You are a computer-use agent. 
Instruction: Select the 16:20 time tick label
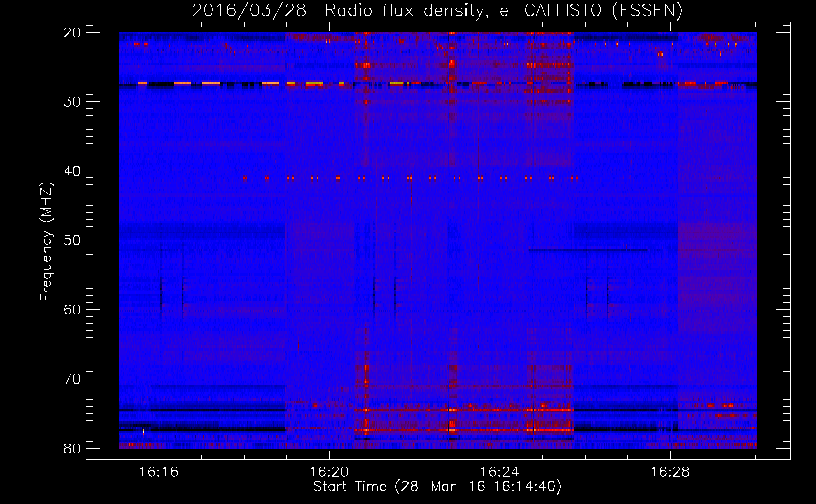coord(329,472)
